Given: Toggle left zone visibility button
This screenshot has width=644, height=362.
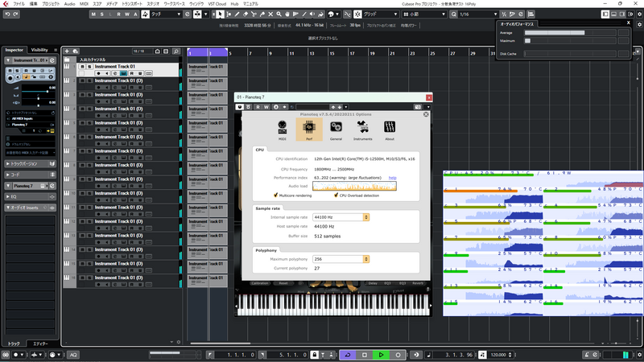Looking at the screenshot, I should (x=605, y=14).
